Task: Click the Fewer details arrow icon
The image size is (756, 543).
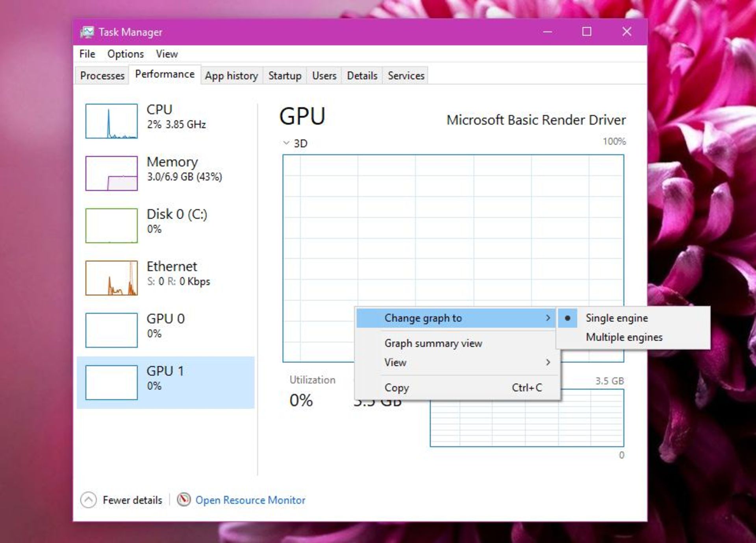Action: click(88, 500)
